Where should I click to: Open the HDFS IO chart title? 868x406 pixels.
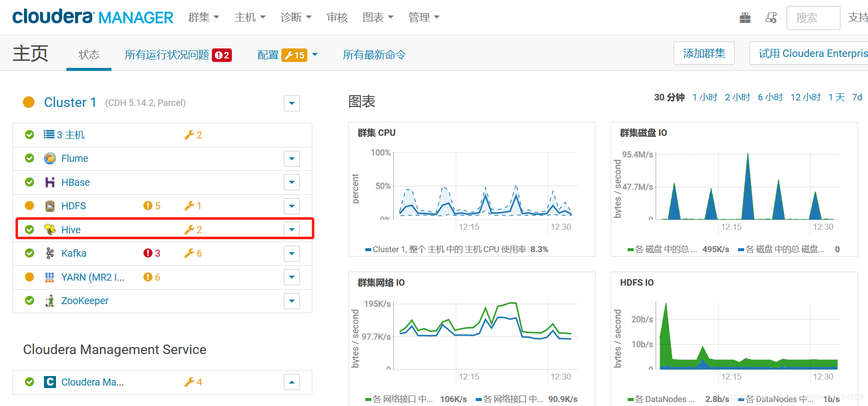click(x=637, y=283)
